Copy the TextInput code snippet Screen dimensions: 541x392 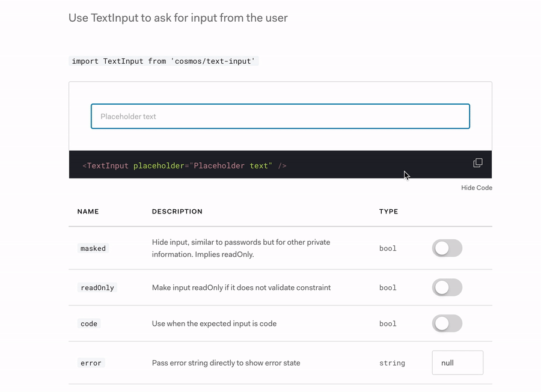coord(477,162)
